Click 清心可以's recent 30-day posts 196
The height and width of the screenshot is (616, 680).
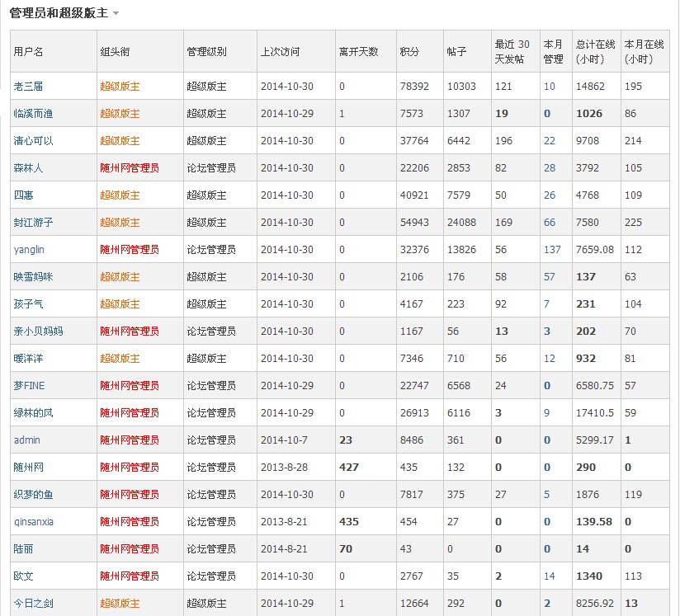pyautogui.click(x=503, y=141)
